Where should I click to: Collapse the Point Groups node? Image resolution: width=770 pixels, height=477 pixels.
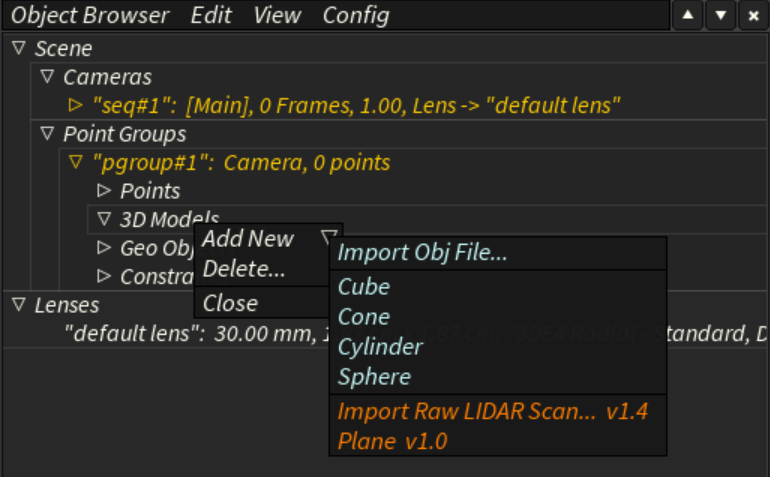[x=47, y=133]
